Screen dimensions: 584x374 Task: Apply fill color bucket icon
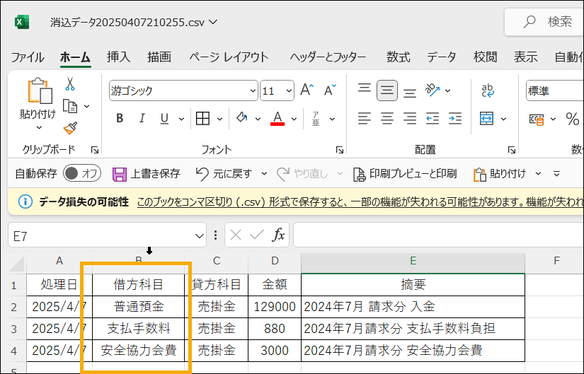[242, 118]
